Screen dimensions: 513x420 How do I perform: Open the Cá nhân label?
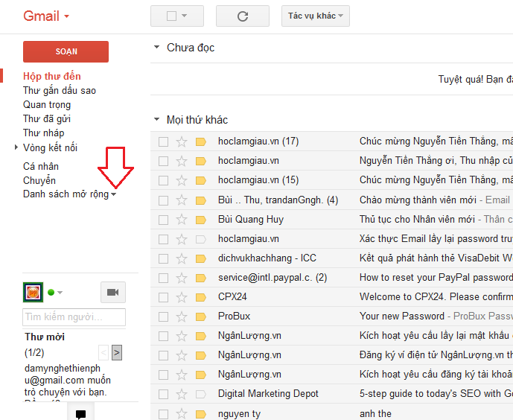(40, 166)
